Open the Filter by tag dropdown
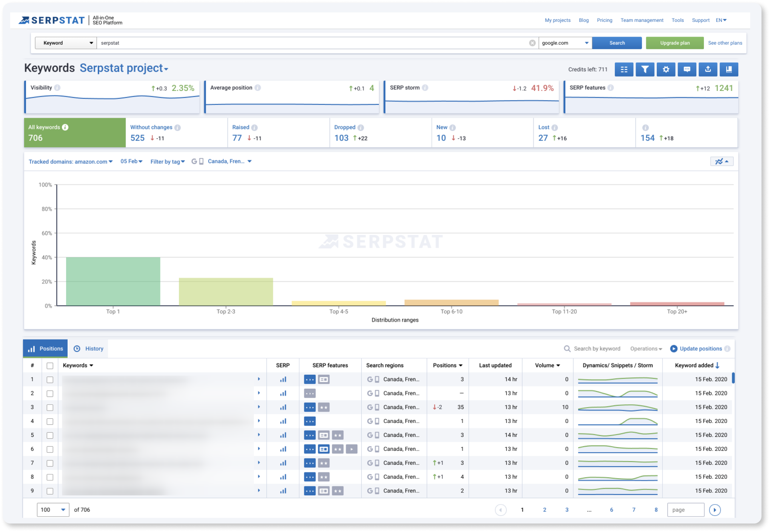This screenshot has height=532, width=770. tap(168, 161)
